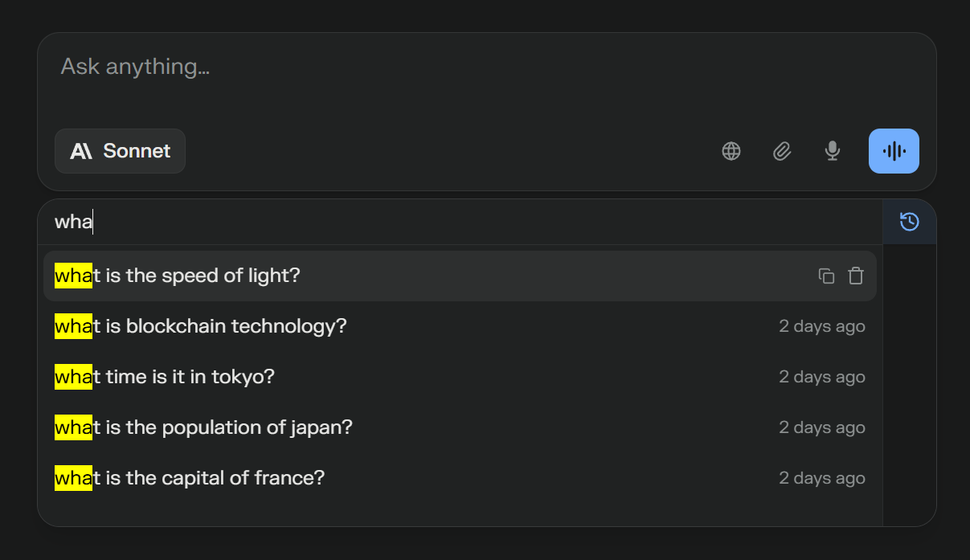Click "2 days ago" beside france entry
The height and width of the screenshot is (560, 970).
(x=821, y=479)
